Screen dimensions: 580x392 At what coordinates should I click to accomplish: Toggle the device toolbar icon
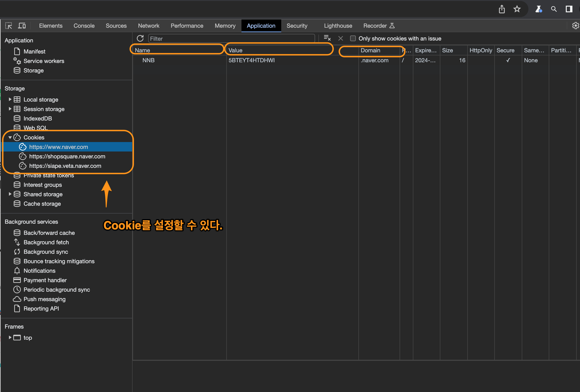pos(22,26)
